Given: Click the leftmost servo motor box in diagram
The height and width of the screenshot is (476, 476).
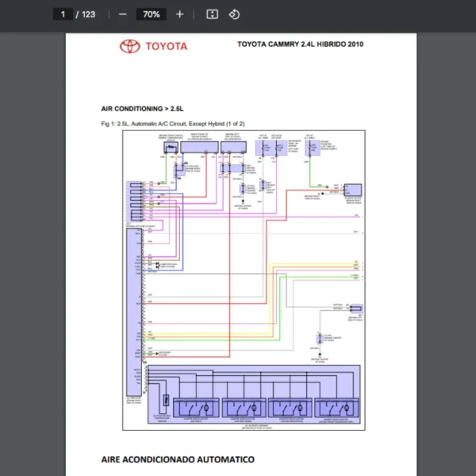Looking at the screenshot, I should point(197,408).
